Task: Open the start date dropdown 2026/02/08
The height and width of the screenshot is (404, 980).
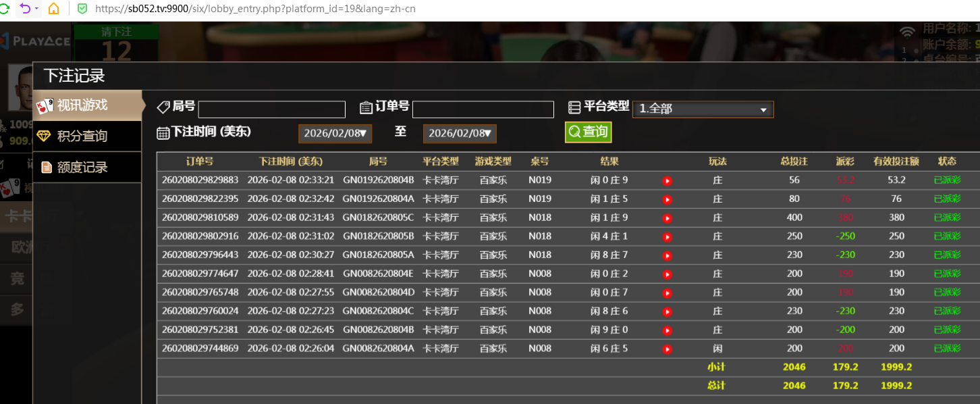Action: (x=335, y=133)
